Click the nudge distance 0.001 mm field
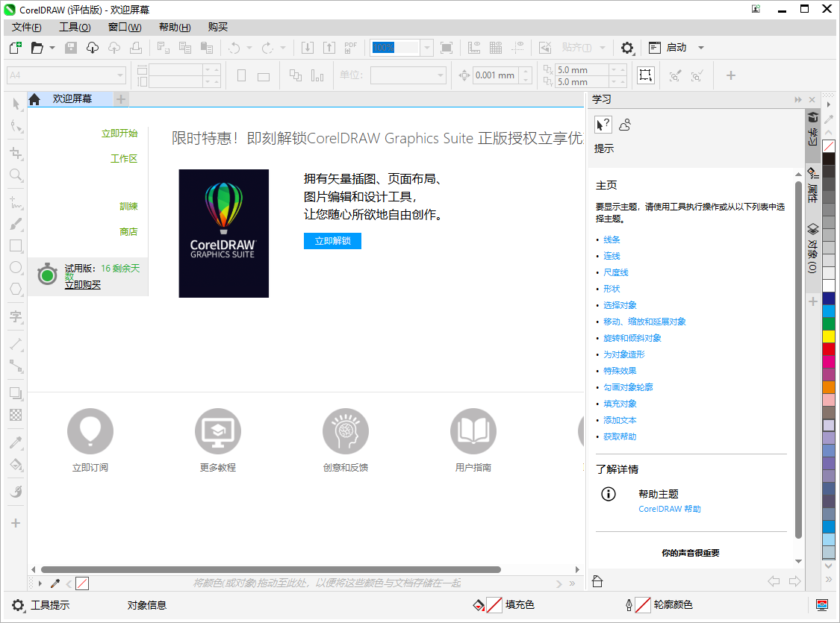 click(496, 75)
